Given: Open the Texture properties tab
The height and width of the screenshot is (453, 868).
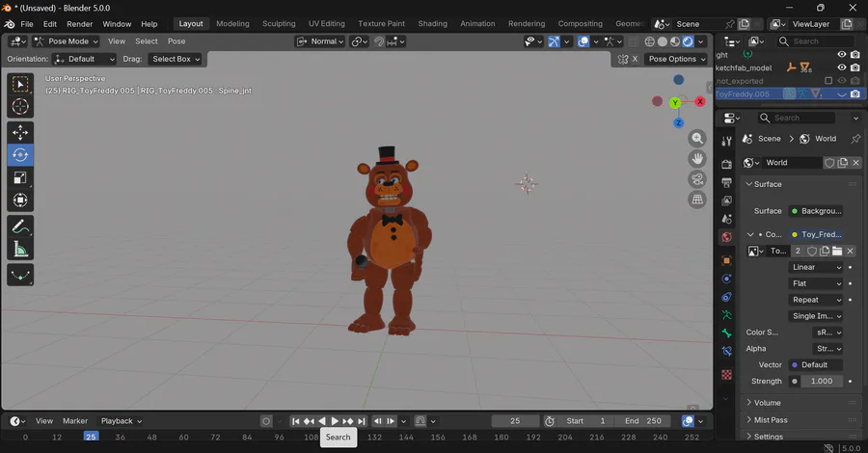Looking at the screenshot, I should click(x=727, y=375).
